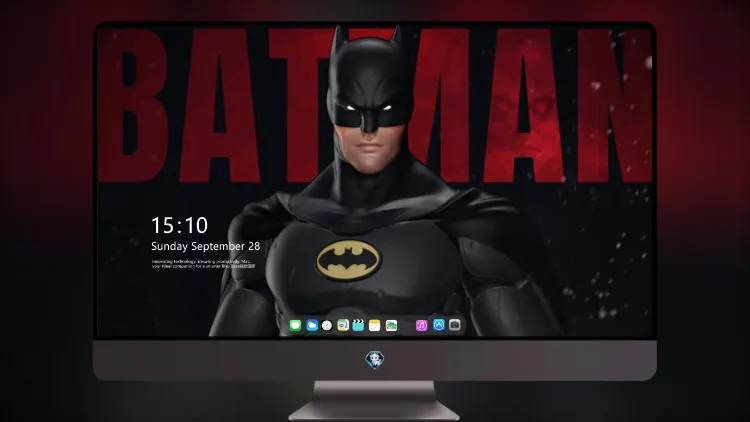Open the Clock app in dock
Image resolution: width=750 pixels, height=422 pixels.
coord(327,326)
